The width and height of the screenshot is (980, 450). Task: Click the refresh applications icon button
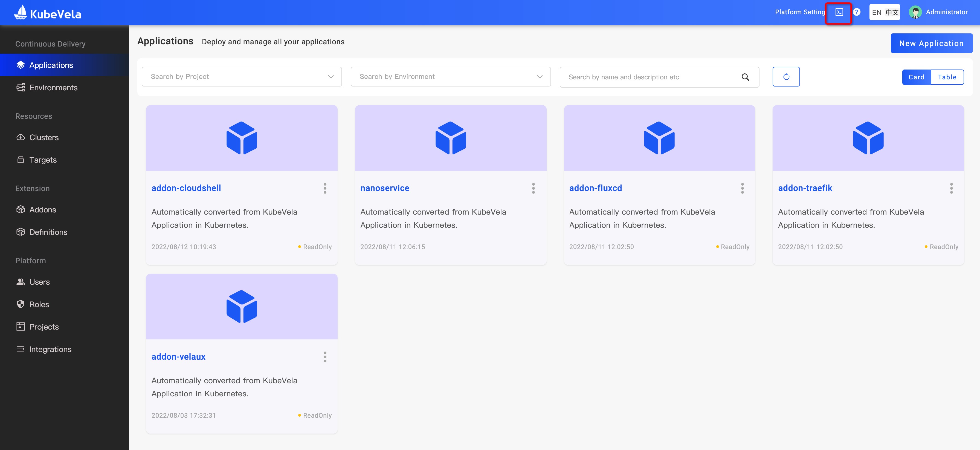click(786, 77)
